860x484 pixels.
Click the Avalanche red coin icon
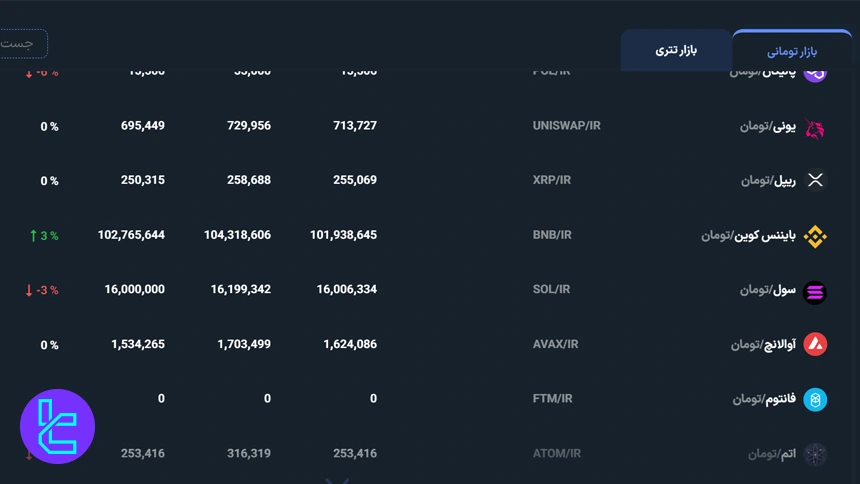[816, 345]
